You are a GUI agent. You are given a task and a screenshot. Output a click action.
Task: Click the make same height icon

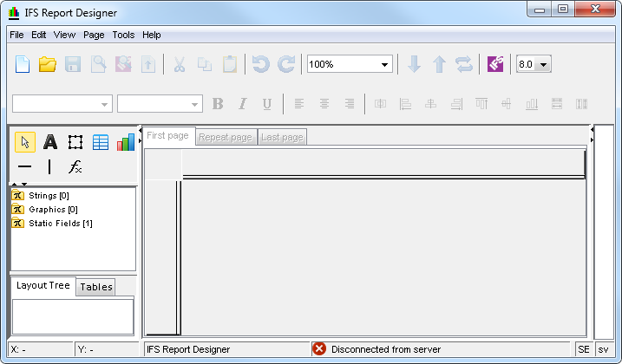click(x=581, y=104)
